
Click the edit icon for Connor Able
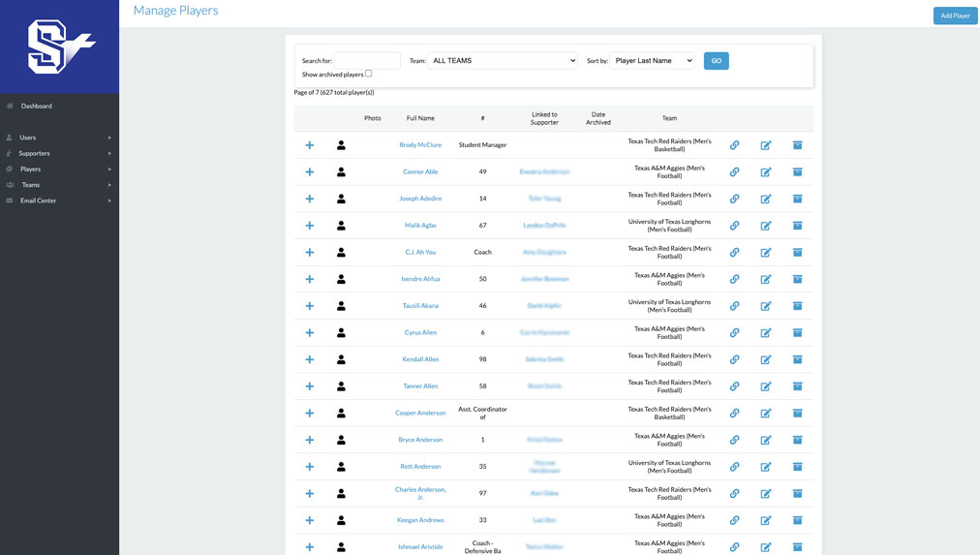click(766, 172)
